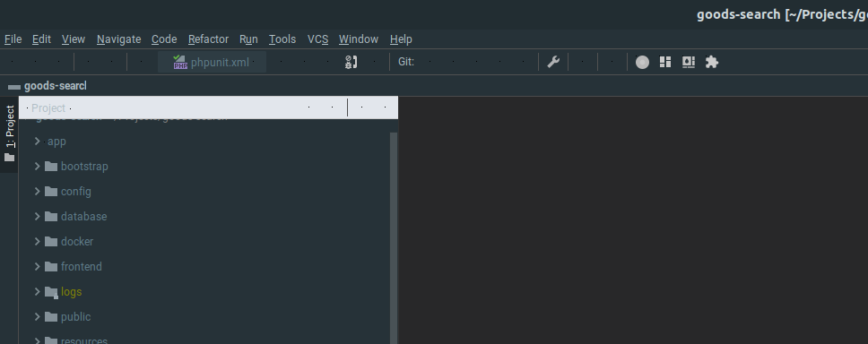Open the Code menu
Screen dimensions: 868x344
click(x=164, y=39)
